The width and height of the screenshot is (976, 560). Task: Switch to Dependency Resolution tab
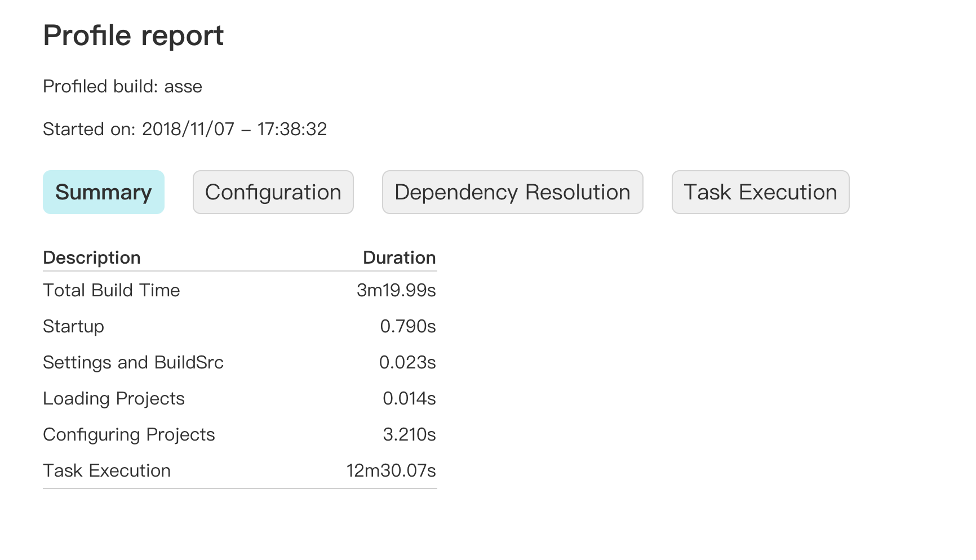512,192
